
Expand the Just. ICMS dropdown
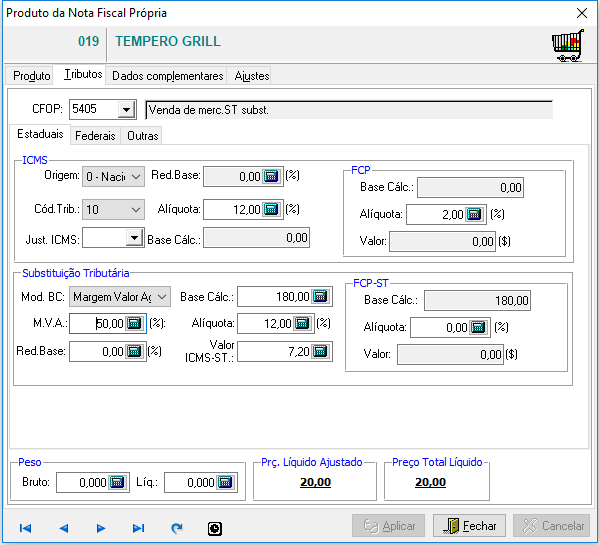[x=134, y=238]
